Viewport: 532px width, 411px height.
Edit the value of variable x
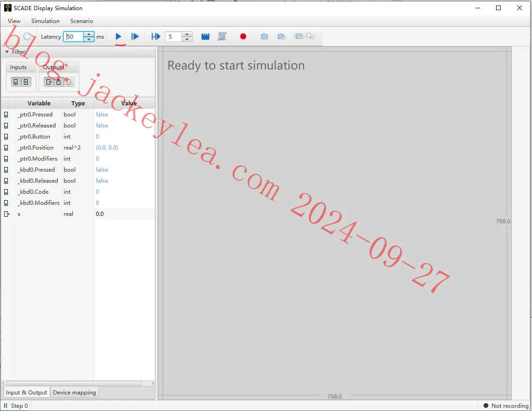point(115,214)
